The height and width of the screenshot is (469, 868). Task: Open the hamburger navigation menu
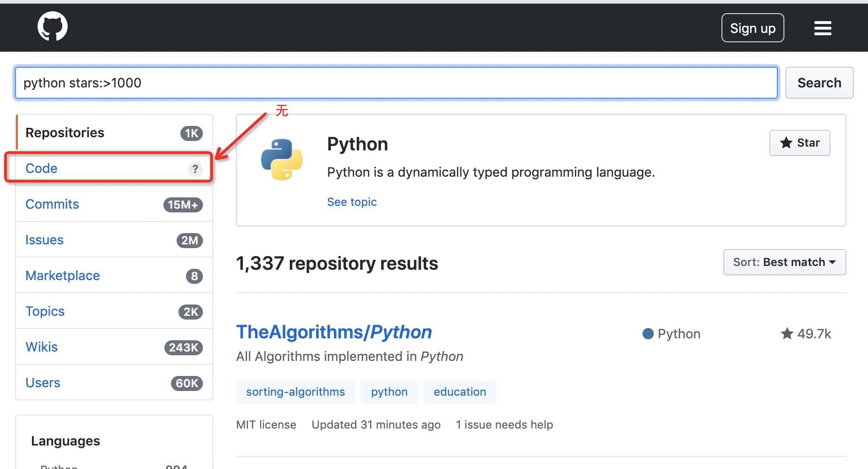tap(822, 28)
